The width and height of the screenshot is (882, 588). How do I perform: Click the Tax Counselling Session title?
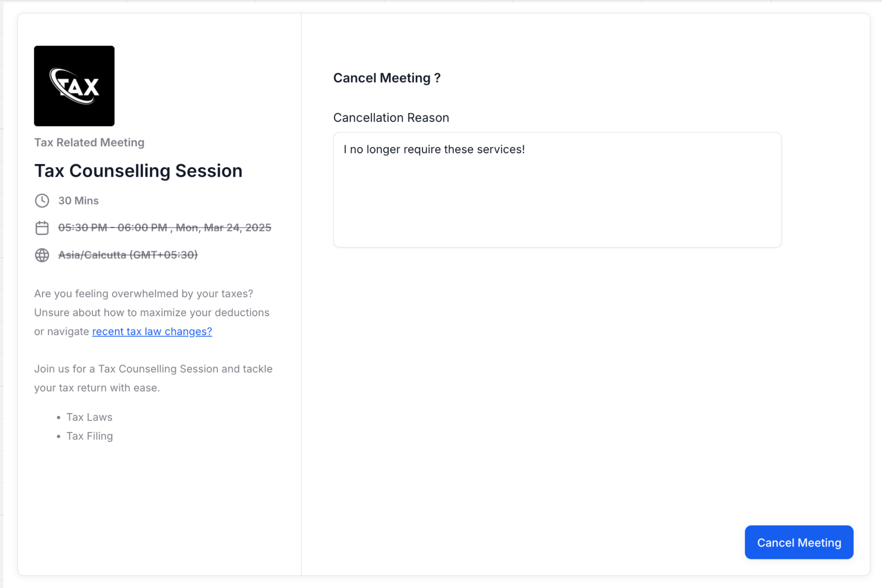click(138, 171)
